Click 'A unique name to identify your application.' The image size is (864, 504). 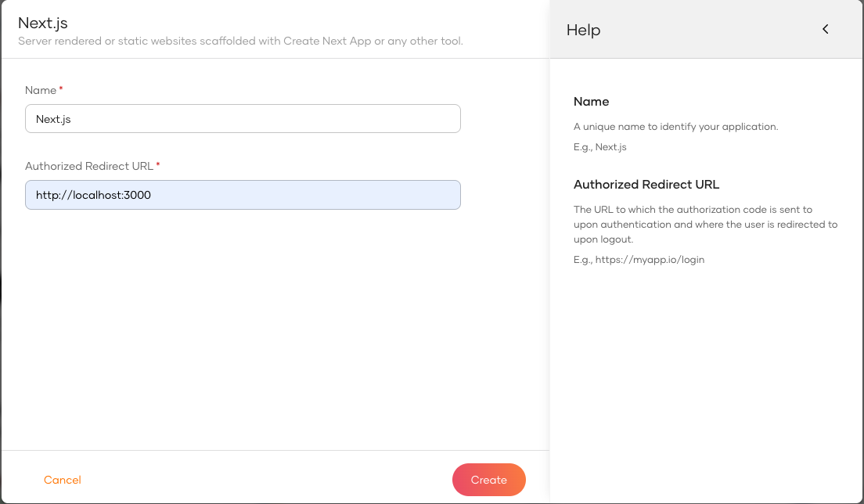coord(676,127)
